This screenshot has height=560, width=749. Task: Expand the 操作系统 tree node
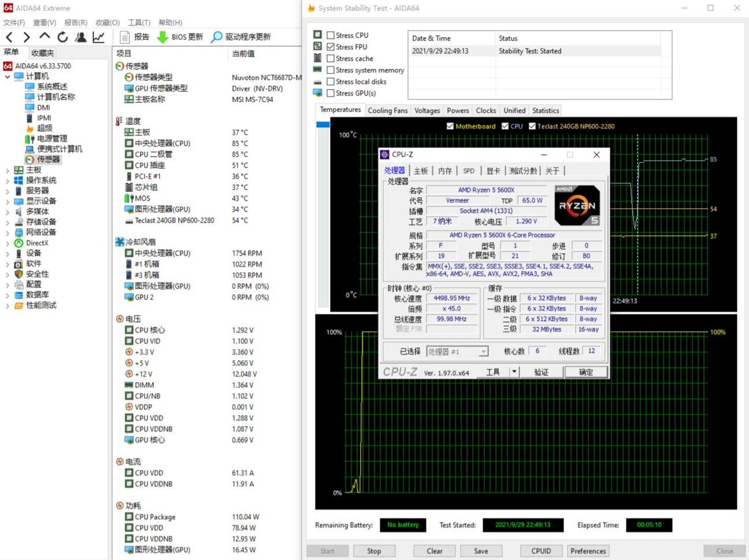[7, 180]
